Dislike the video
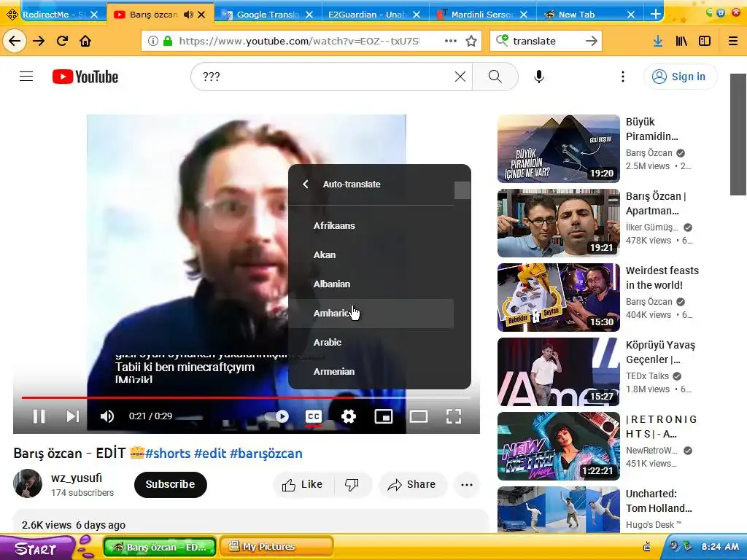This screenshot has width=747, height=560. [x=352, y=485]
